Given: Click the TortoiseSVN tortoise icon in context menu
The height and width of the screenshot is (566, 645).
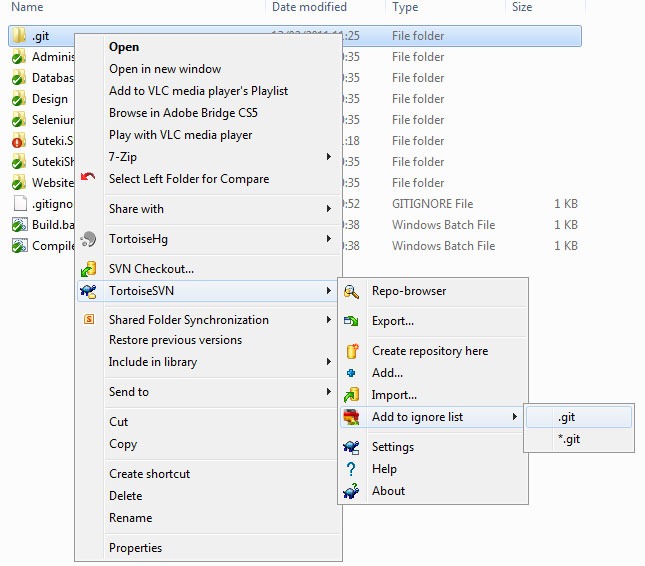Looking at the screenshot, I should click(88, 291).
